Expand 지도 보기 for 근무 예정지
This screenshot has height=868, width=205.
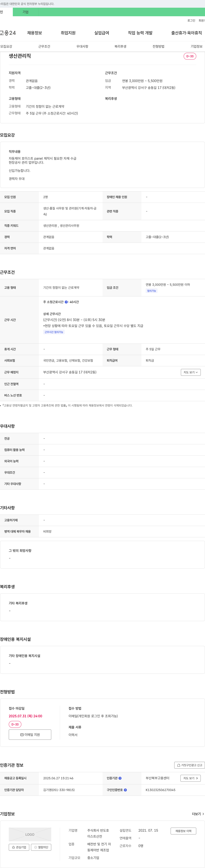click(191, 372)
